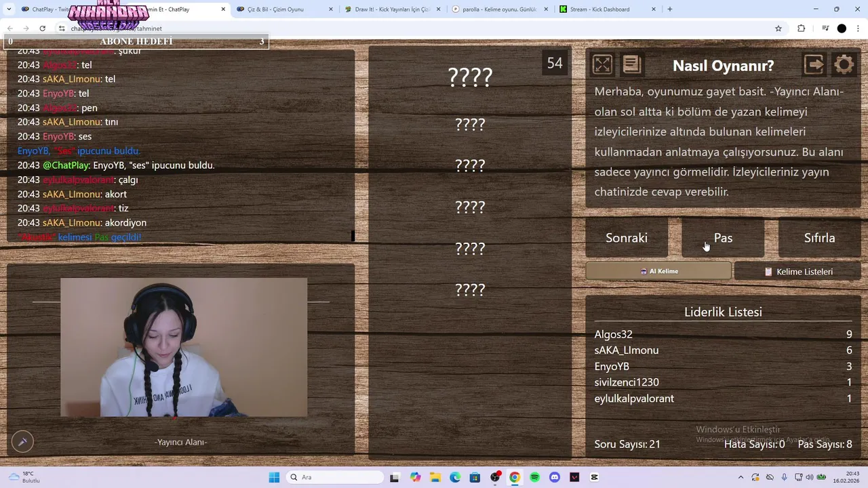Click the Sonraki button
The width and height of the screenshot is (868, 488).
pyautogui.click(x=627, y=238)
